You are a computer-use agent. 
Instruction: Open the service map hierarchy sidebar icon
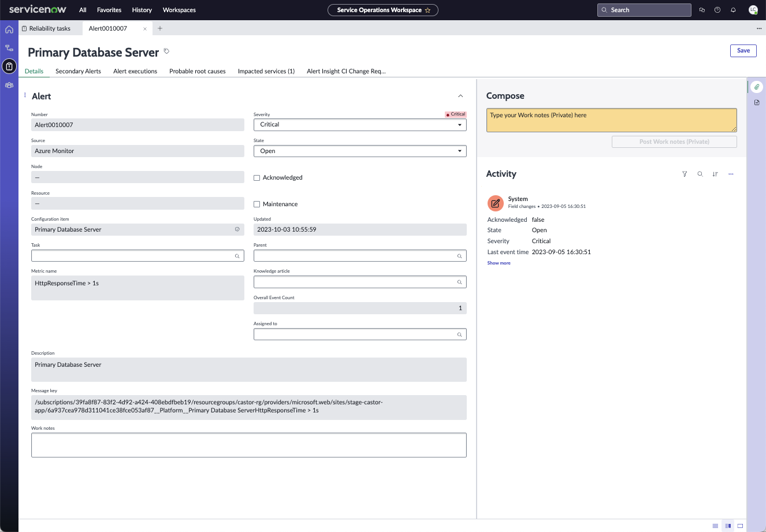coord(9,48)
